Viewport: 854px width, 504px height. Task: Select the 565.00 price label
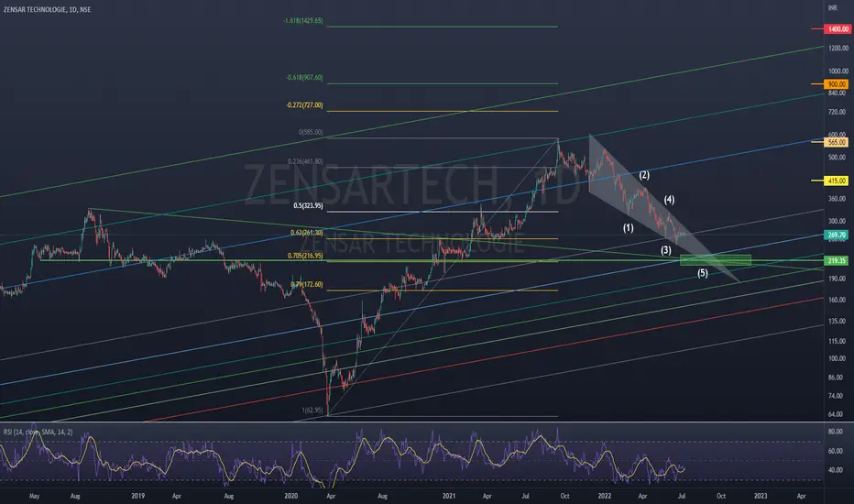pos(838,142)
